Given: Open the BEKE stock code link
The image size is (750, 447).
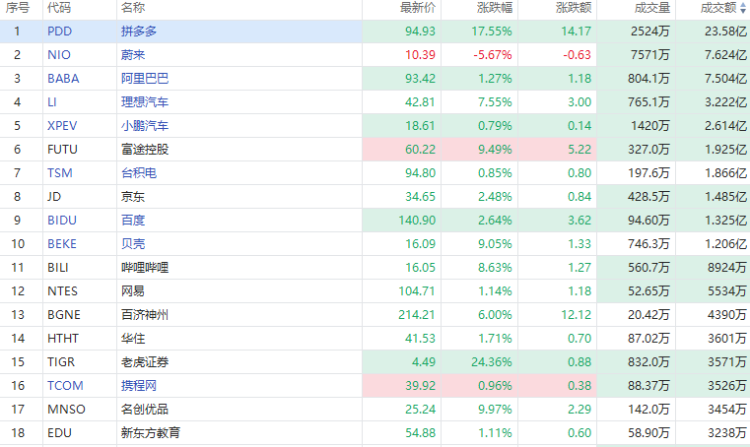Looking at the screenshot, I should [x=62, y=243].
